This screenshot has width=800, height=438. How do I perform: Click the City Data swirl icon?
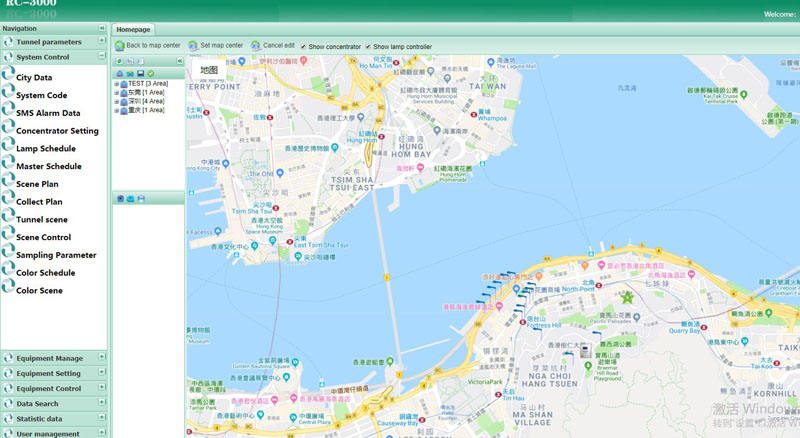coord(8,77)
